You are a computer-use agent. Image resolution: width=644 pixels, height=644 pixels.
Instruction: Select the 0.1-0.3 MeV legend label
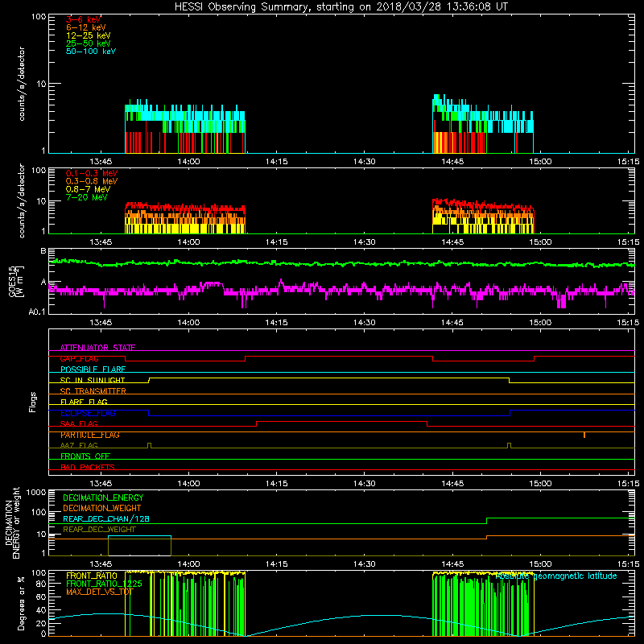[x=92, y=173]
